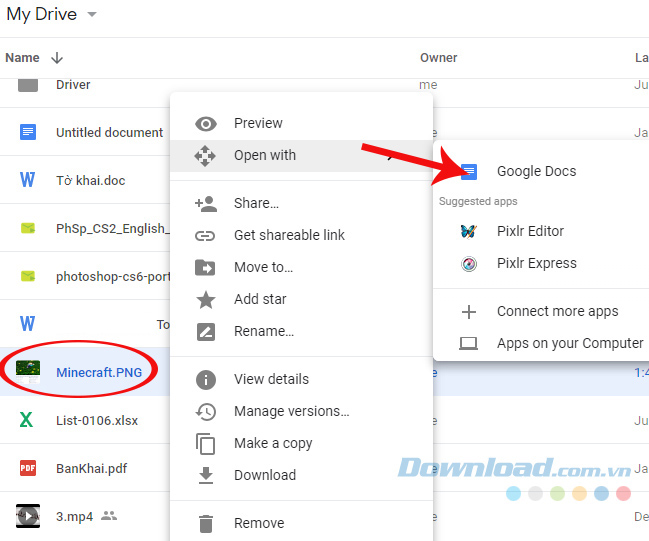Click the Owner column header
The width and height of the screenshot is (649, 541).
[x=439, y=58]
